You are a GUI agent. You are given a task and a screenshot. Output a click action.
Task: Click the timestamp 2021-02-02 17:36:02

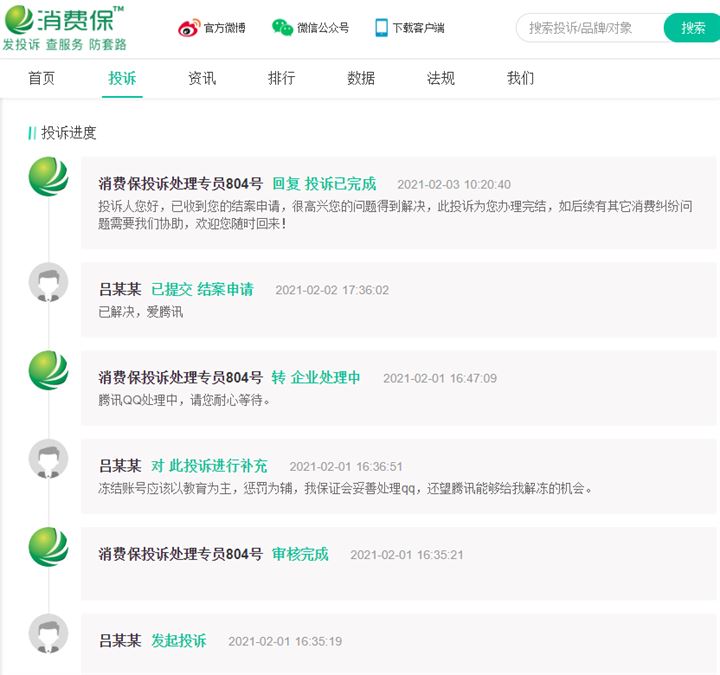point(332,290)
